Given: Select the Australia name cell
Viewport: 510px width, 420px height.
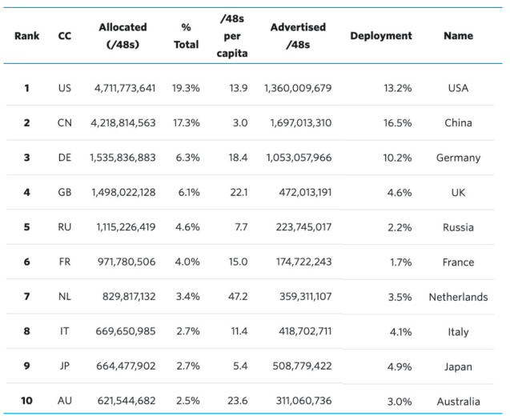Looking at the screenshot, I should coord(458,402).
